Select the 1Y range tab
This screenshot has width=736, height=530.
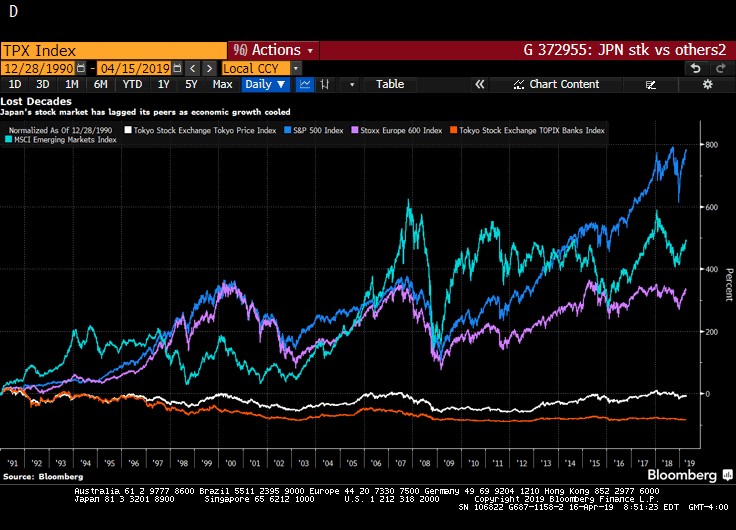click(x=163, y=84)
